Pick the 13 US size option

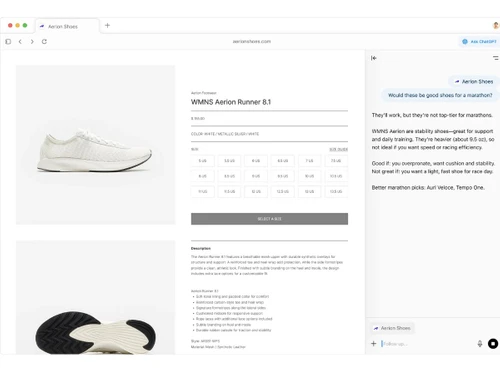point(309,192)
